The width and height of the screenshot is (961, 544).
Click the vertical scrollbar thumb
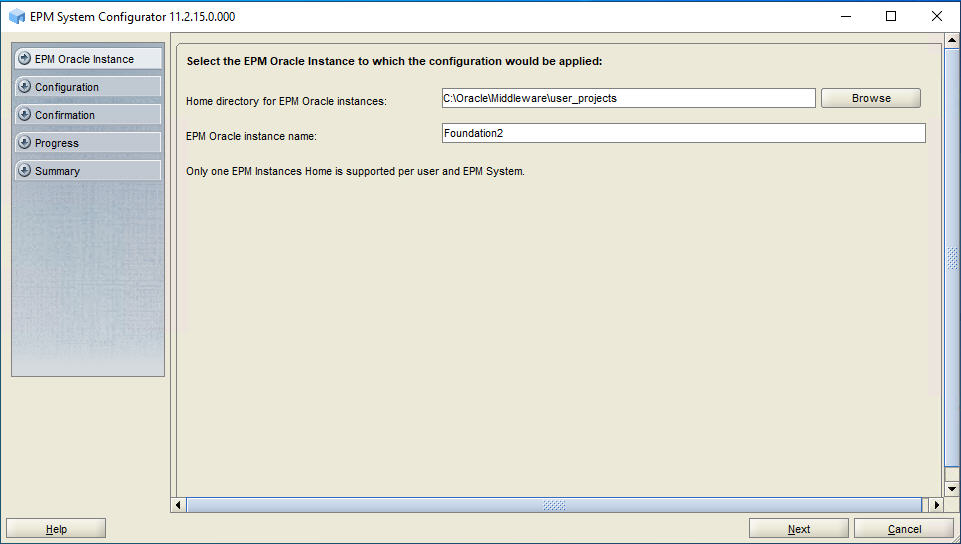click(x=952, y=258)
